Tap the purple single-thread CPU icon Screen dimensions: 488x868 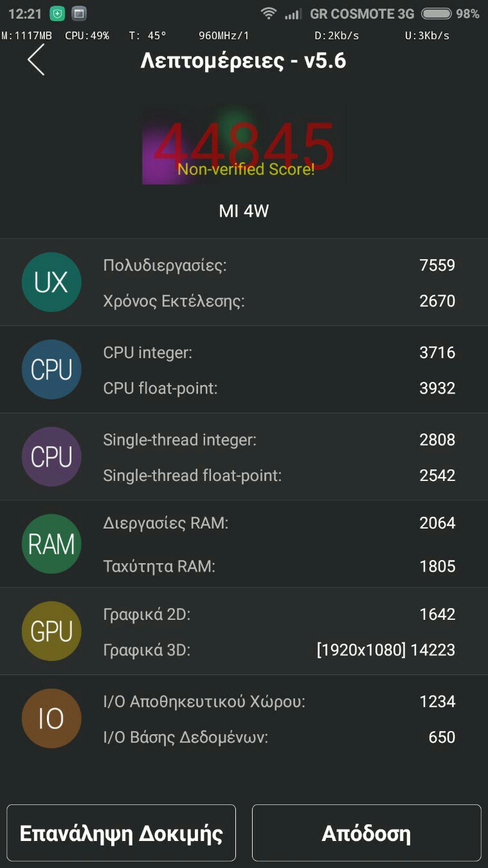[51, 457]
